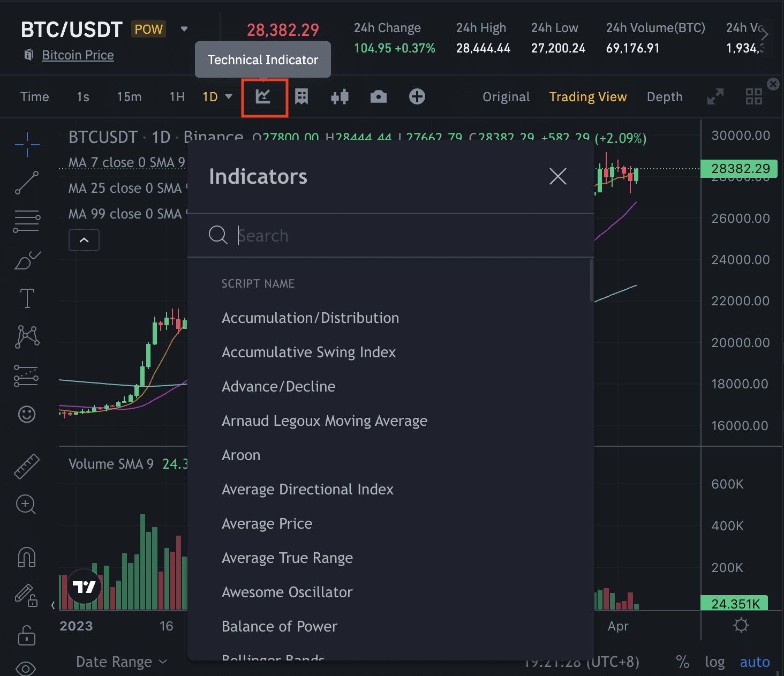The height and width of the screenshot is (676, 784).
Task: Dismiss panel with the round close icon
Action: (x=773, y=84)
